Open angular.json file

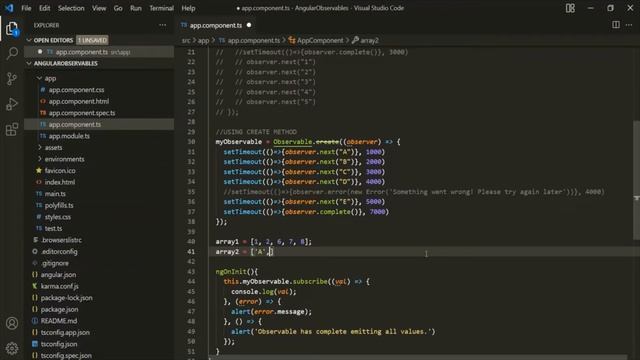coord(58,275)
